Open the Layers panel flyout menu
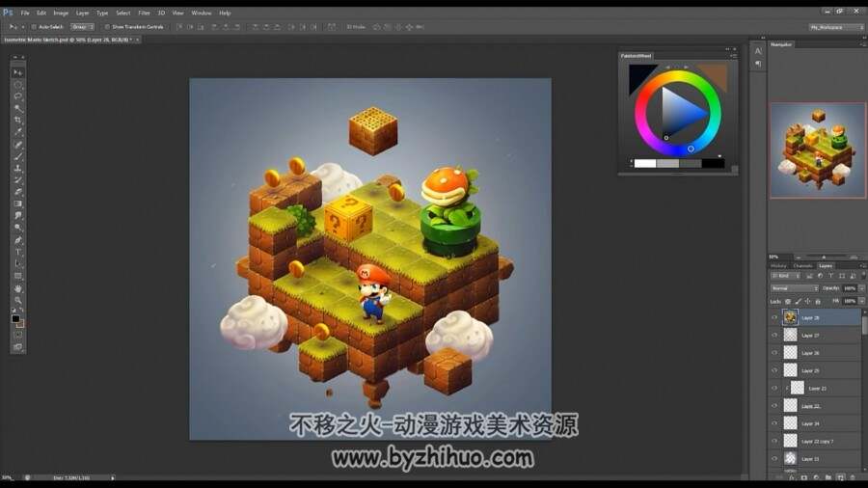The image size is (868, 488). click(x=862, y=266)
